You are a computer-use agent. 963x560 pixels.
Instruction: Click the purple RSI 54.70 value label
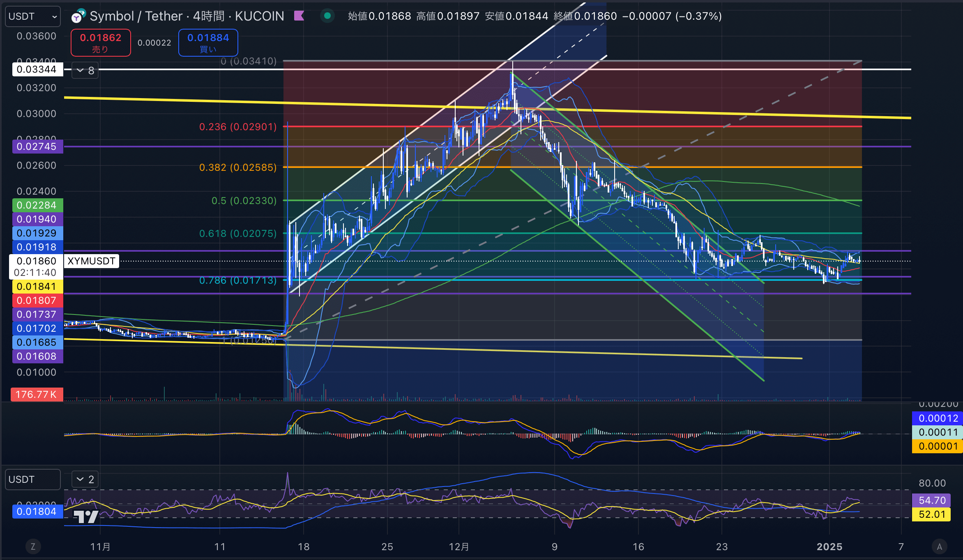coord(931,500)
